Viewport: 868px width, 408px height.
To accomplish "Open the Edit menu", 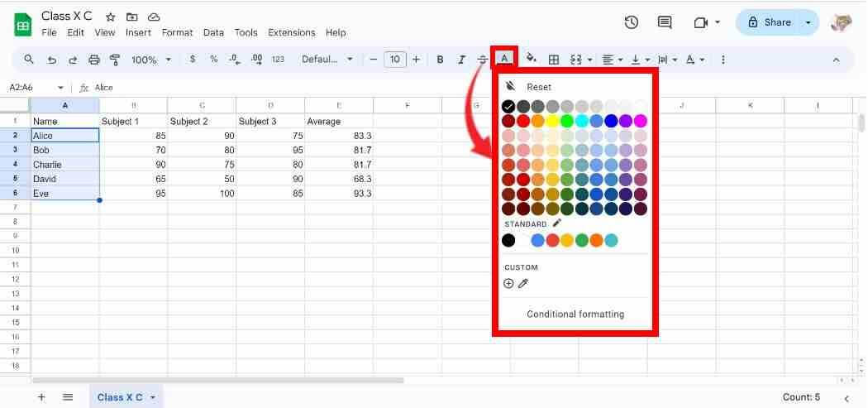I will [x=75, y=33].
